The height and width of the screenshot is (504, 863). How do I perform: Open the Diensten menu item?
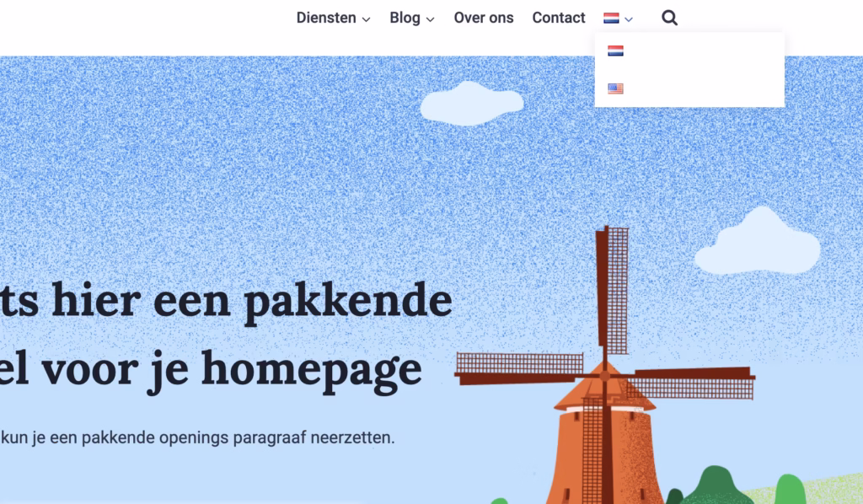tap(326, 18)
